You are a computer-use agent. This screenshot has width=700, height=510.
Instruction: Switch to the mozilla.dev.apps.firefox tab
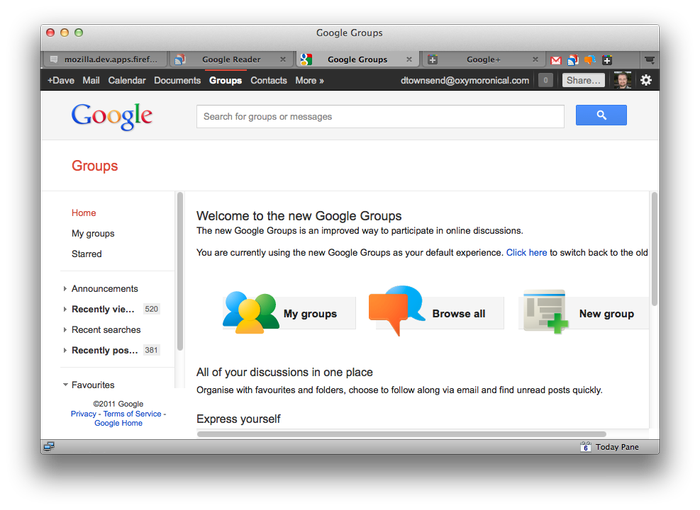click(105, 59)
